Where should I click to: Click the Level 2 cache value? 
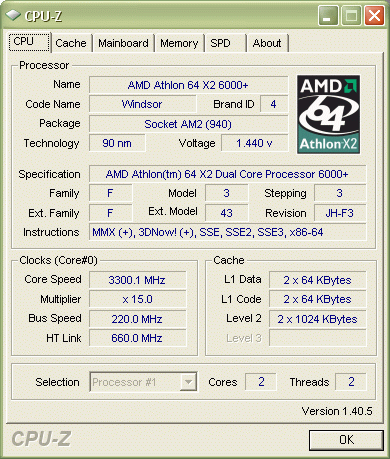pos(317,319)
